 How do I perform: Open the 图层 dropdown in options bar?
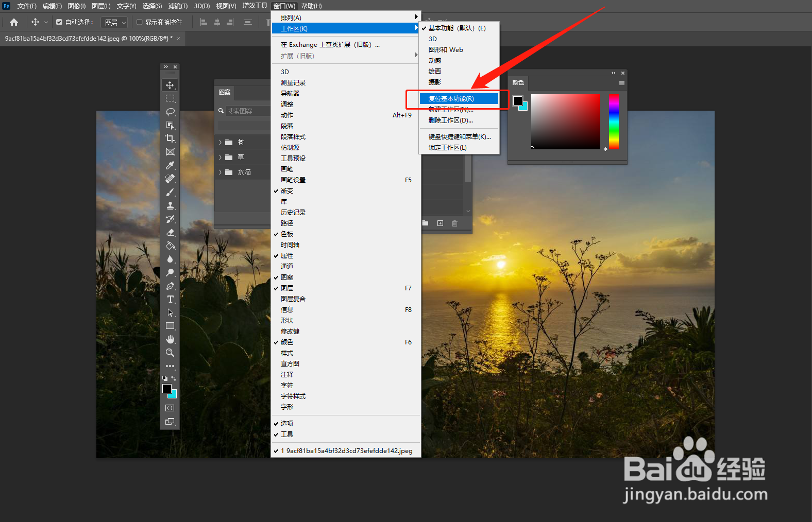pyautogui.click(x=114, y=22)
